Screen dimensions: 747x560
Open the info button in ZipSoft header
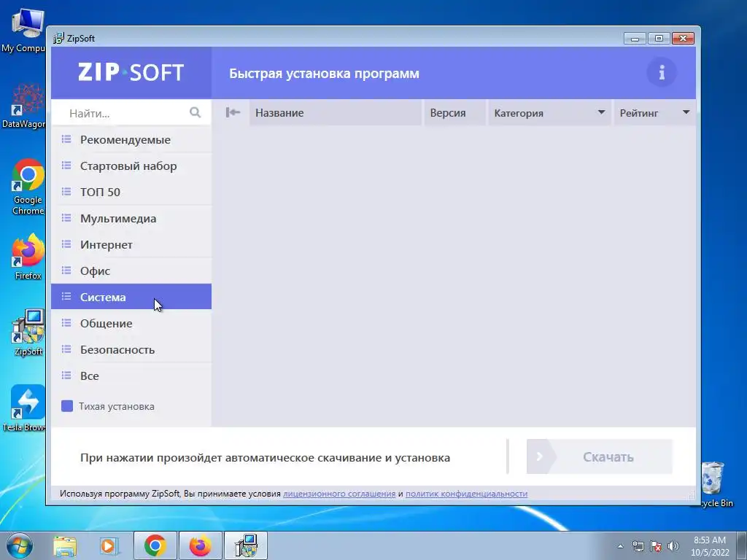tap(661, 72)
